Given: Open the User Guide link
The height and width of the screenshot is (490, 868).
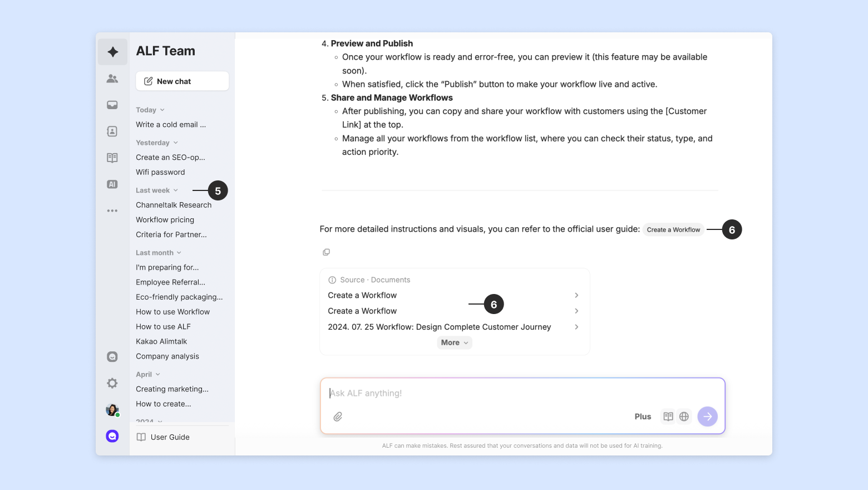Looking at the screenshot, I should pos(164,437).
